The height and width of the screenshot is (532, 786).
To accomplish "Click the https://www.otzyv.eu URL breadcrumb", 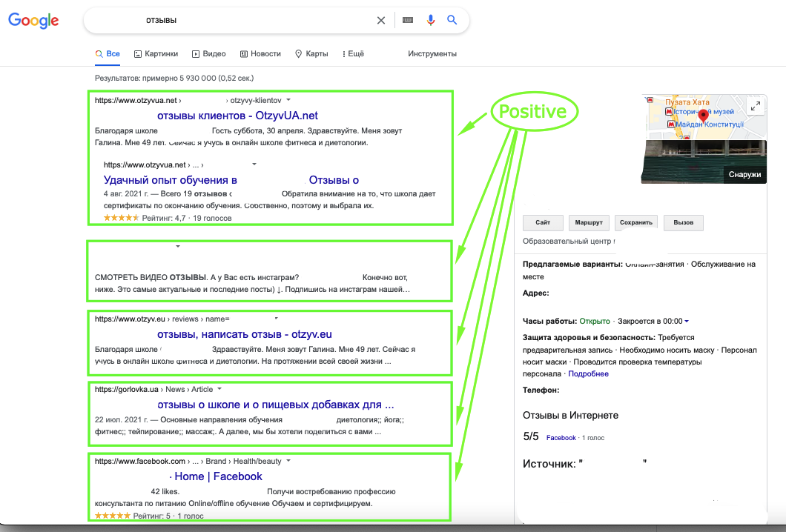I will click(130, 319).
